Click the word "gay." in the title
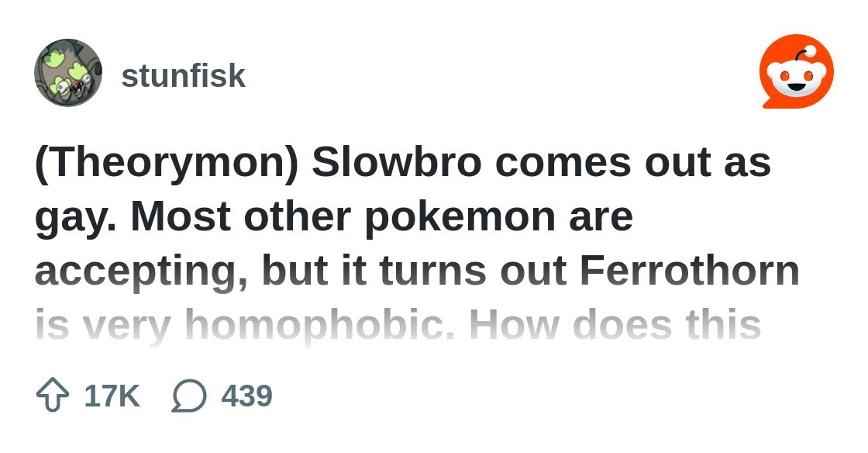The height and width of the screenshot is (453, 868). pyautogui.click(x=75, y=216)
